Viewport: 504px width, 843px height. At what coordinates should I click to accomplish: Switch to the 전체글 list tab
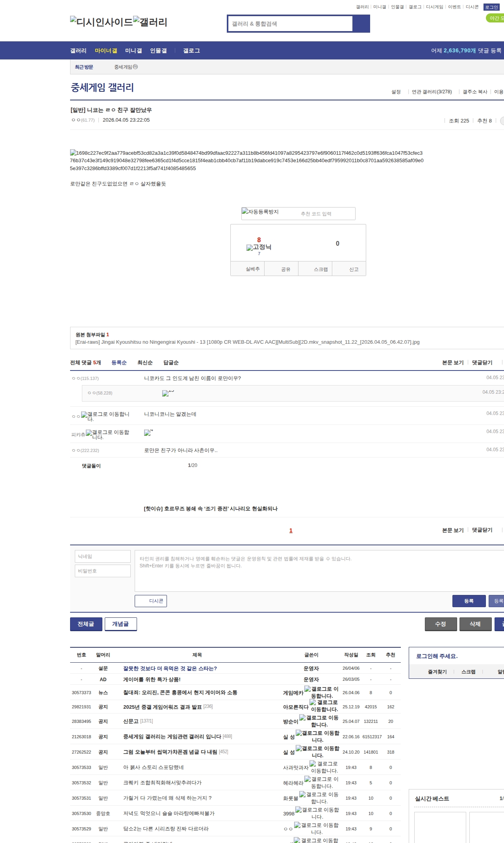tap(86, 624)
